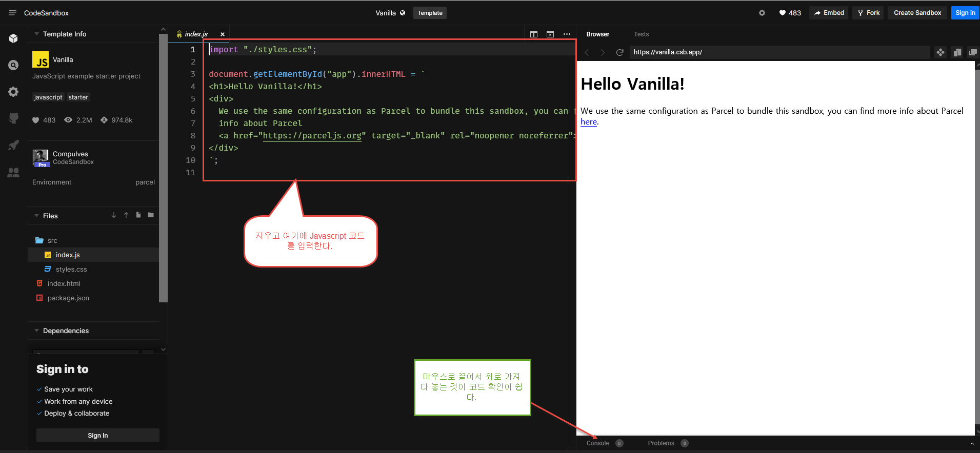Click code line number 5
The image size is (980, 453).
tap(193, 98)
